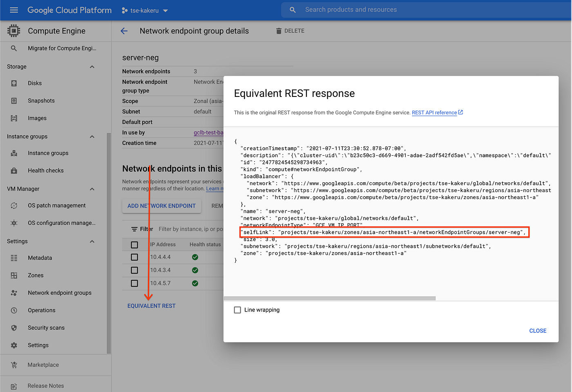Viewport: 572px width, 392px height.
Task: Check the checkbox for endpoint 10.4.4.4
Action: [134, 257]
